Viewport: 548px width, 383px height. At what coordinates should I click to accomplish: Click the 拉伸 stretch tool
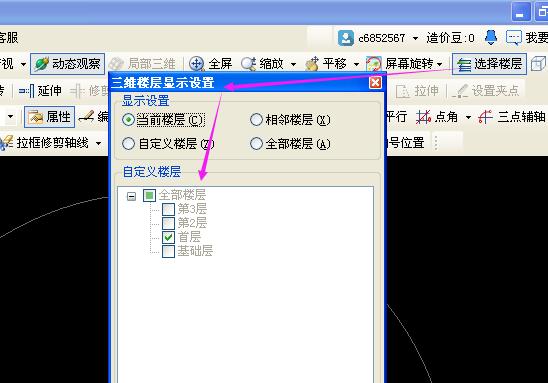pyautogui.click(x=417, y=91)
